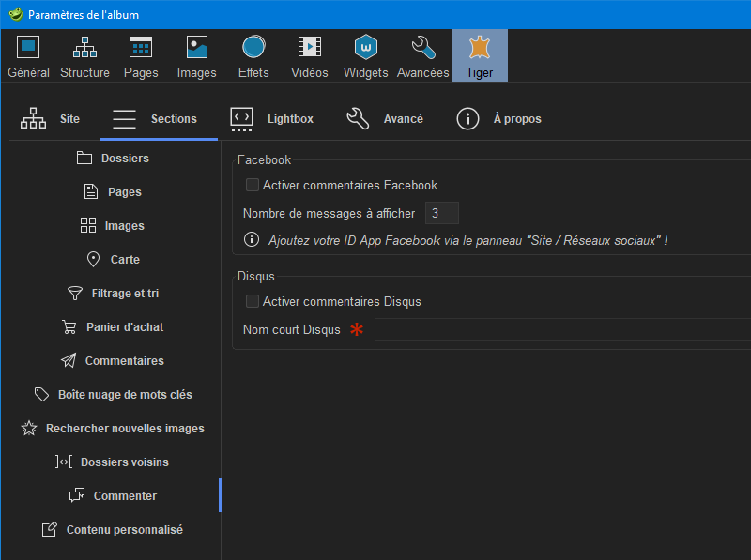The width and height of the screenshot is (751, 560).
Task: Switch to the Lightbox tab
Action: (272, 119)
